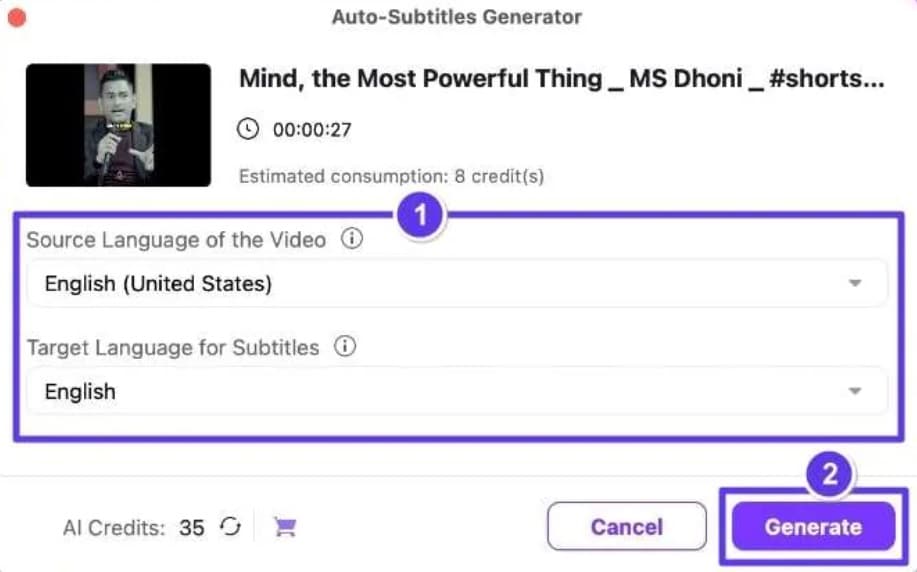
Task: Click the arrow on the Target Language dropdown
Action: click(854, 392)
